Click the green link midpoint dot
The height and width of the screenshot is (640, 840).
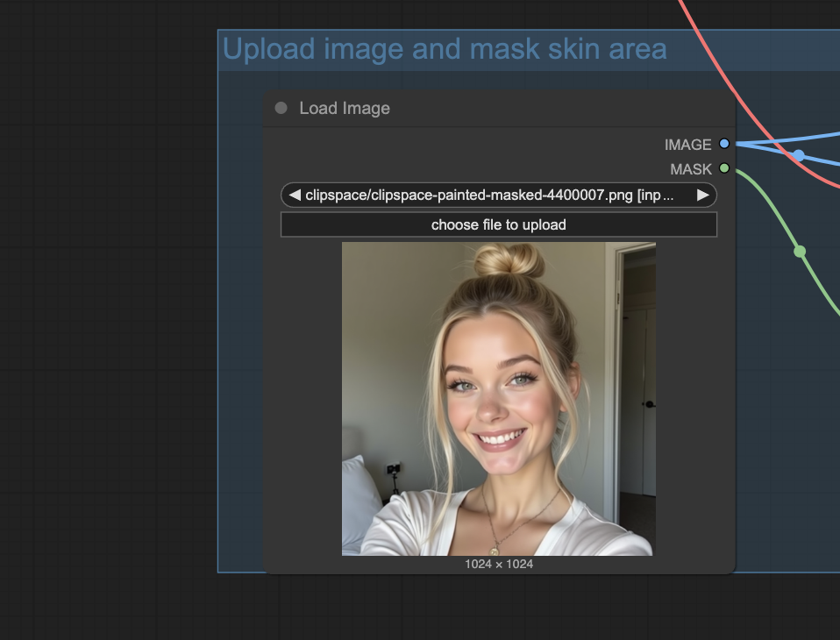[800, 252]
